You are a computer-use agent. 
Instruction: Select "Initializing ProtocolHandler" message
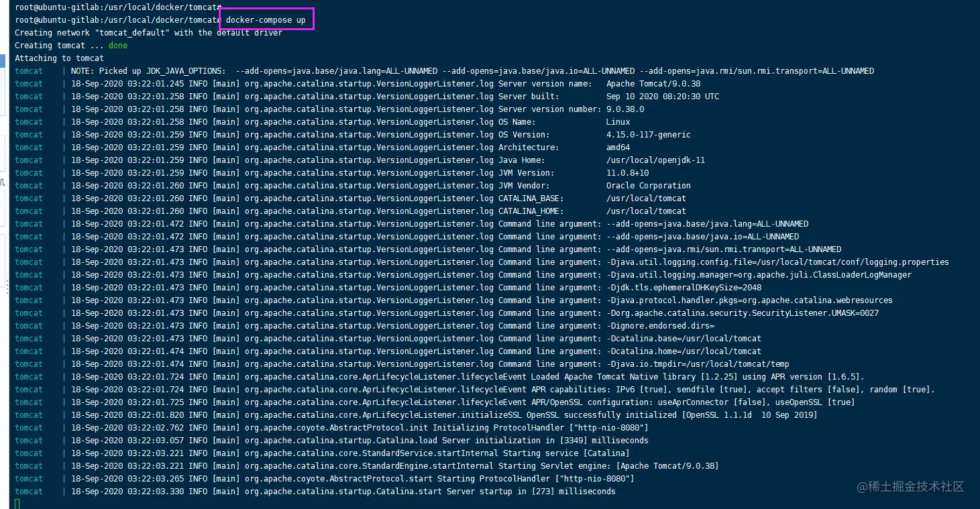pos(540,428)
